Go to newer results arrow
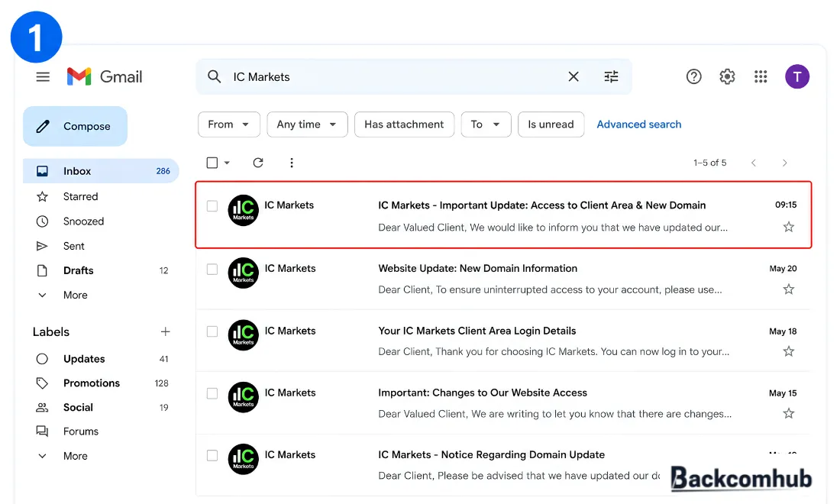 tap(754, 163)
